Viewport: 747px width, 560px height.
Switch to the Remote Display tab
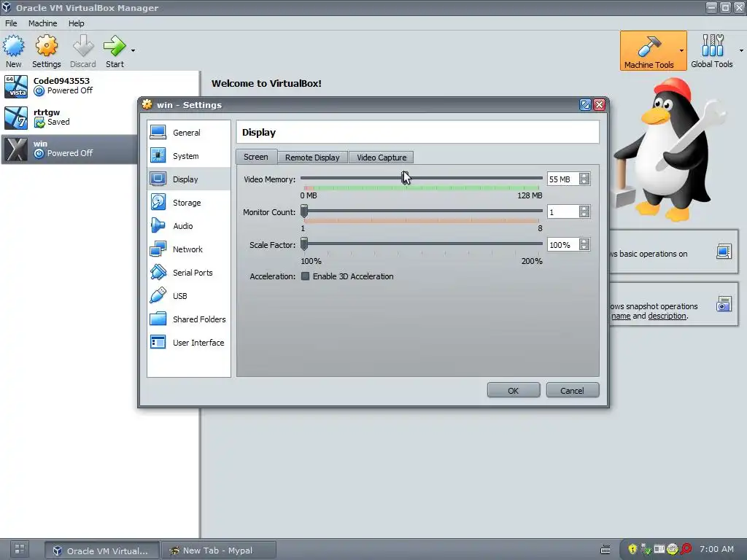coord(312,157)
